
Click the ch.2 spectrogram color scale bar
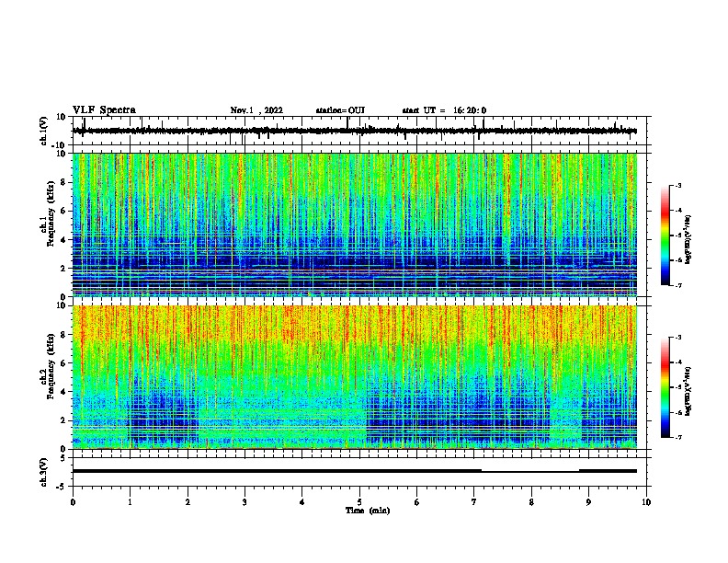pyautogui.click(x=665, y=387)
